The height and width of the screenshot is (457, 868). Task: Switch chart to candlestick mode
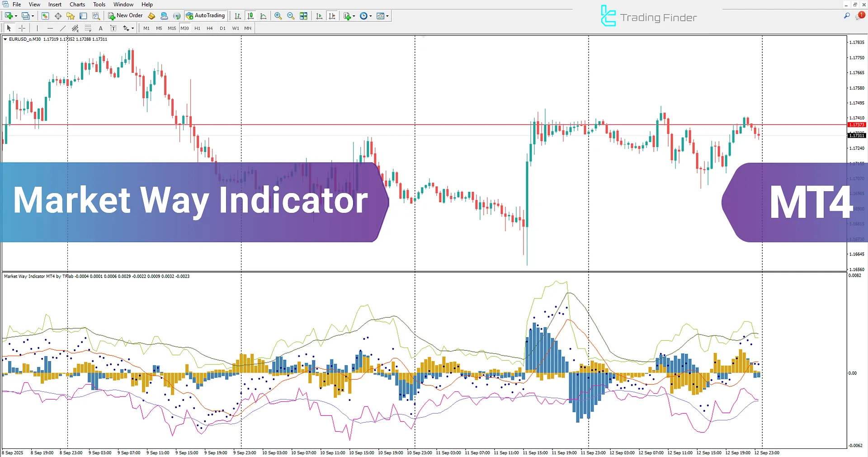(x=250, y=16)
